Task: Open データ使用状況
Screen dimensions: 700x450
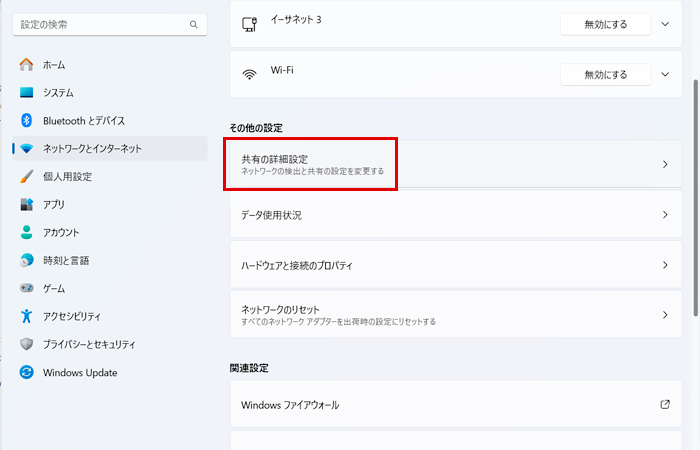Action: [x=456, y=215]
